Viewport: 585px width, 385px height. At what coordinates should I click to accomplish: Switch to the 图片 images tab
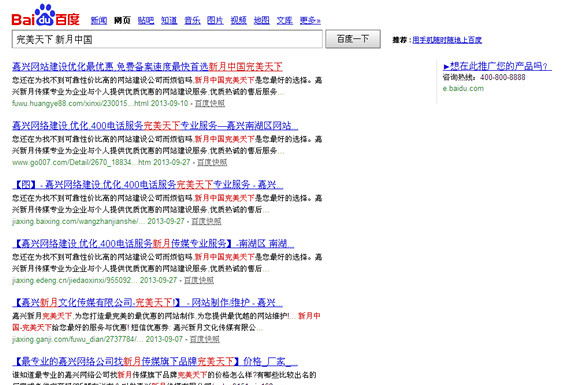pyautogui.click(x=215, y=20)
